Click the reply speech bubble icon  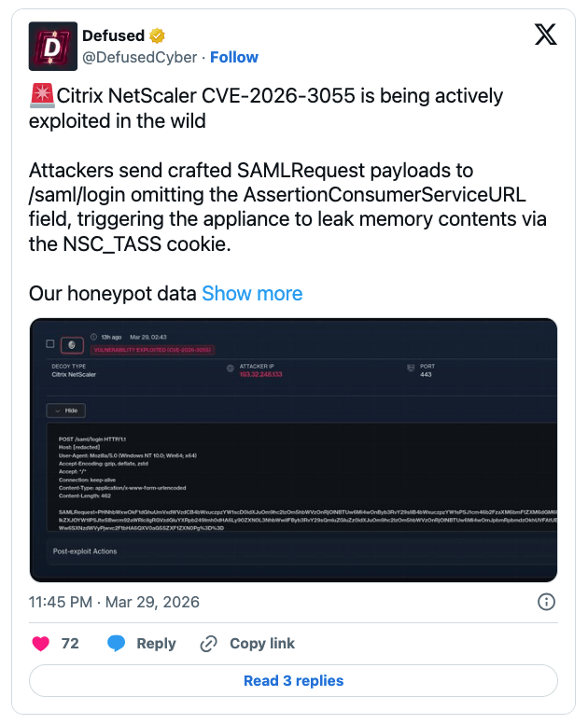coord(117,643)
